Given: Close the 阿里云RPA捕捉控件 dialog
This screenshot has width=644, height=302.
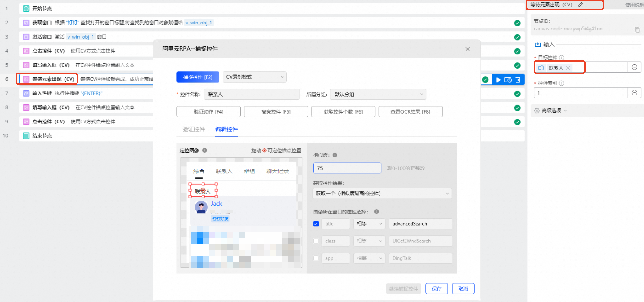Looking at the screenshot, I should click(x=468, y=49).
